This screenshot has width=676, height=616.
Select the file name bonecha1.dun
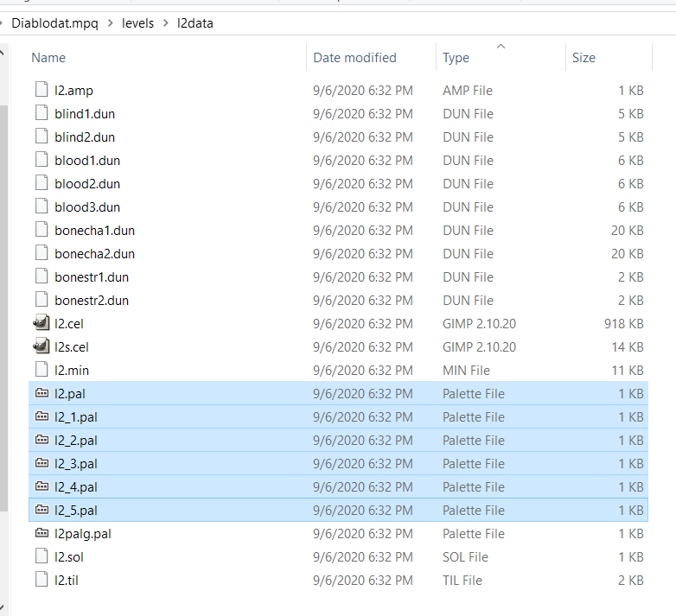click(94, 230)
